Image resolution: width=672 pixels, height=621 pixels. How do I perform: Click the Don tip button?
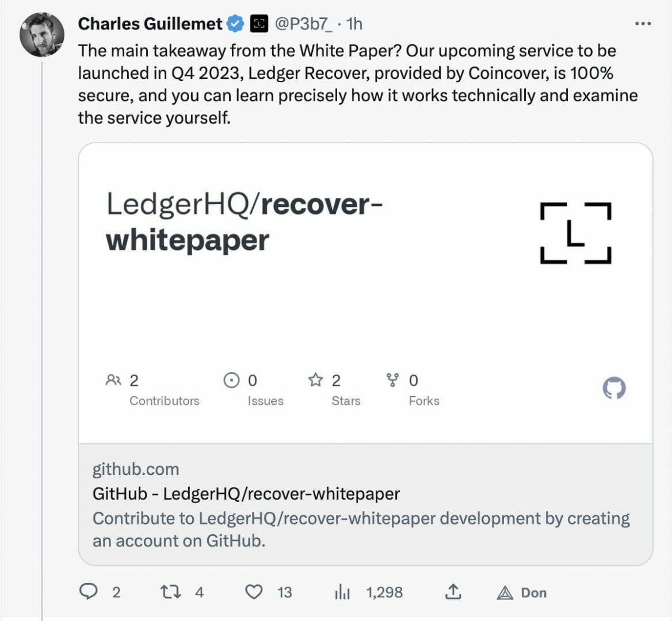[522, 592]
